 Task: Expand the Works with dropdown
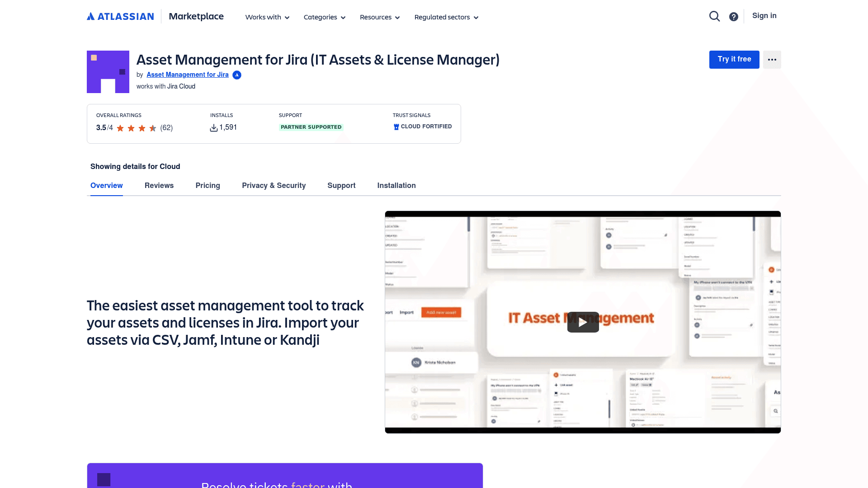coord(267,17)
